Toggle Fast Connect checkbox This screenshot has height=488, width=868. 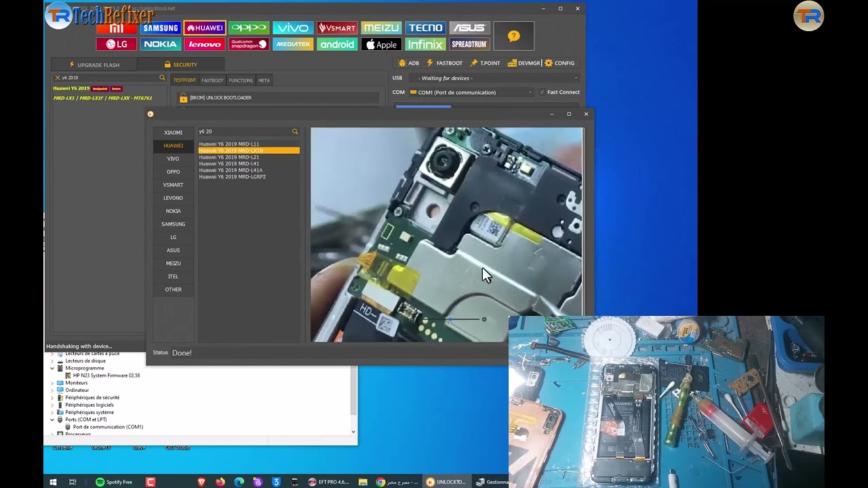(x=542, y=92)
